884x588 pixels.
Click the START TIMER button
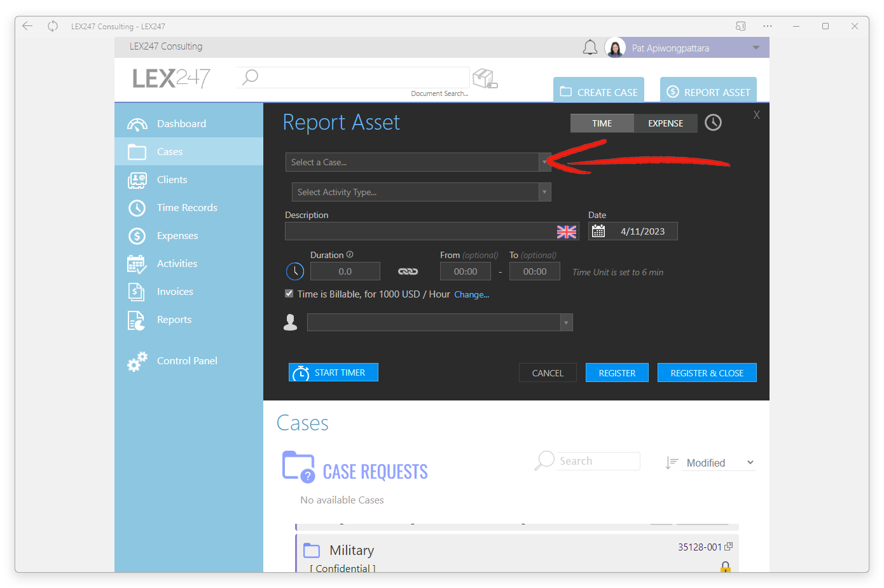click(x=333, y=373)
